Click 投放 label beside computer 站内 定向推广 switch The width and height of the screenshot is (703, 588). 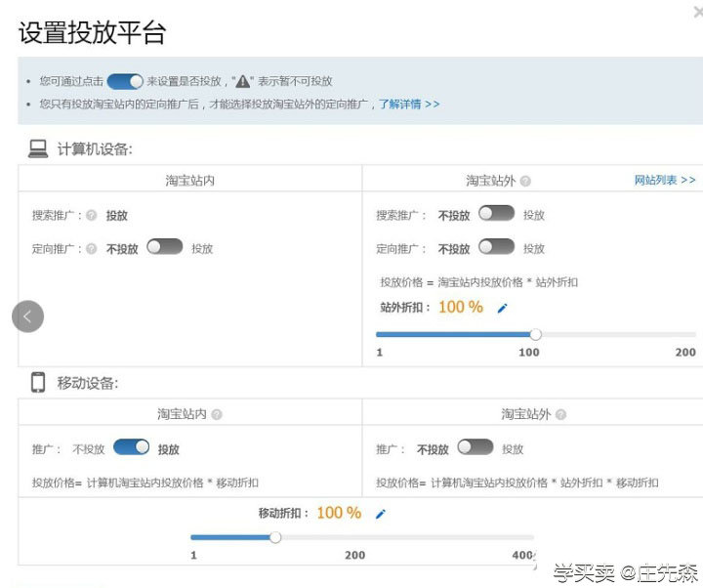coord(202,249)
